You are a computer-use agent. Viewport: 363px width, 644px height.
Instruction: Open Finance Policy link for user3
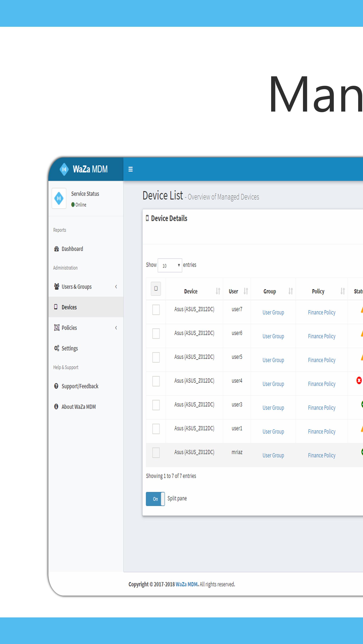[322, 408]
